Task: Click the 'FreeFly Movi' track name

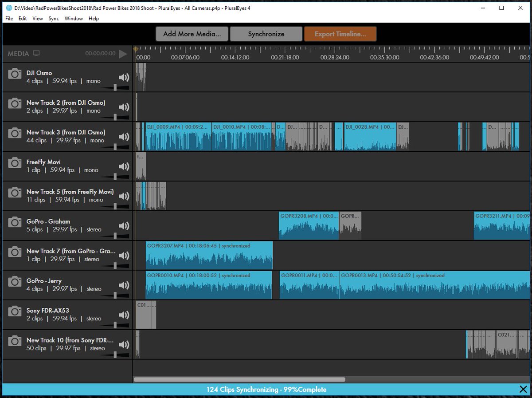Action: point(43,162)
